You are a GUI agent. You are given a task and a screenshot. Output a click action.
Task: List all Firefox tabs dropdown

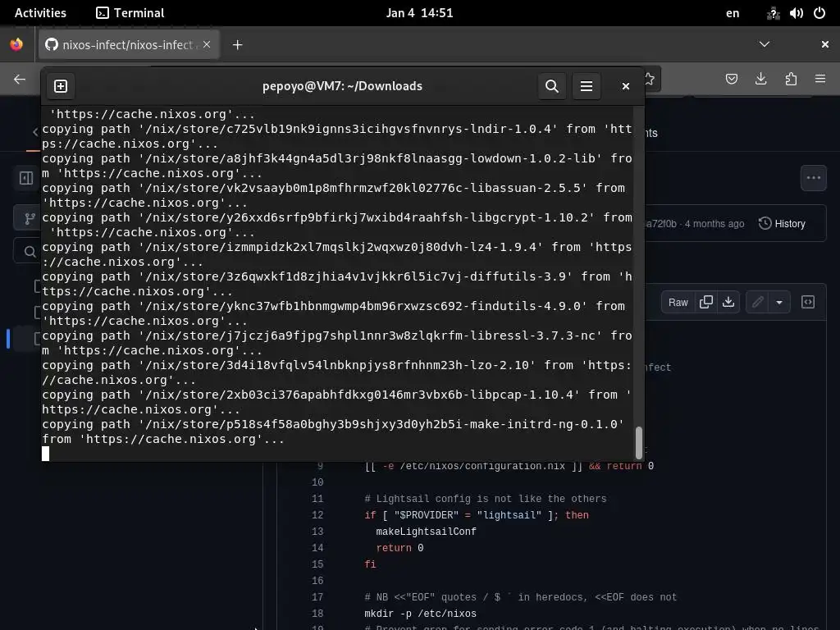tap(765, 44)
